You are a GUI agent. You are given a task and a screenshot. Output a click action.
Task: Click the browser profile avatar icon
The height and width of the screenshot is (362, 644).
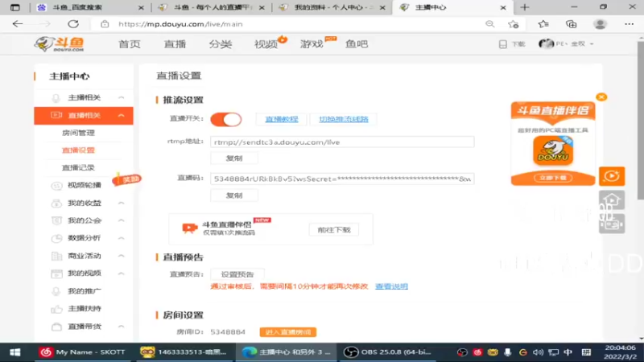[600, 24]
